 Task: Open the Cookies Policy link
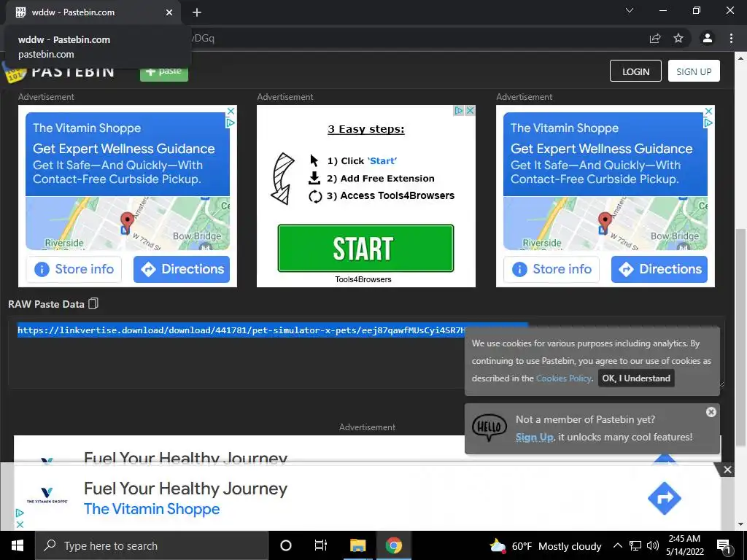coord(564,378)
